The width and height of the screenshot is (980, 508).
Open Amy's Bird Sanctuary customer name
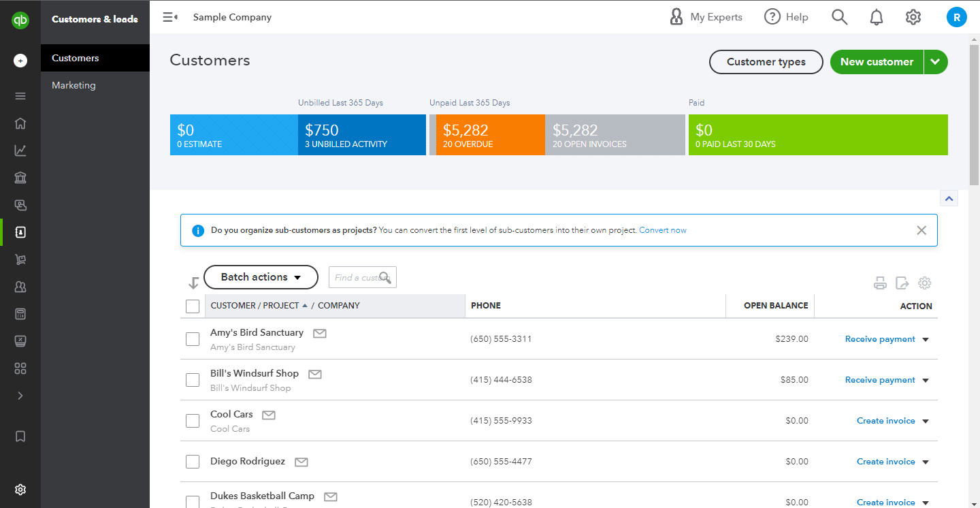(x=257, y=332)
